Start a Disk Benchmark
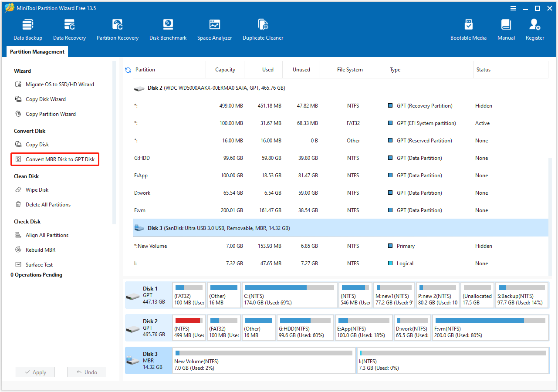This screenshot has width=558, height=392. point(168,28)
